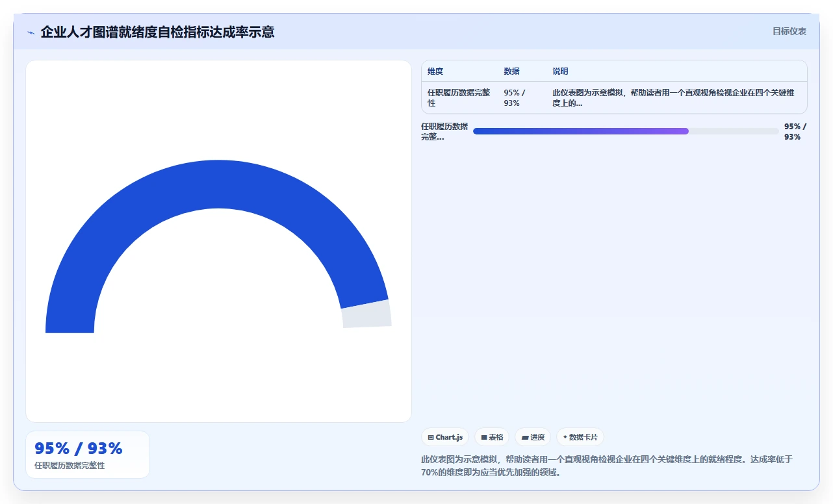Click the progress row label 任职履历数据完整…
833x504 pixels.
coord(444,131)
